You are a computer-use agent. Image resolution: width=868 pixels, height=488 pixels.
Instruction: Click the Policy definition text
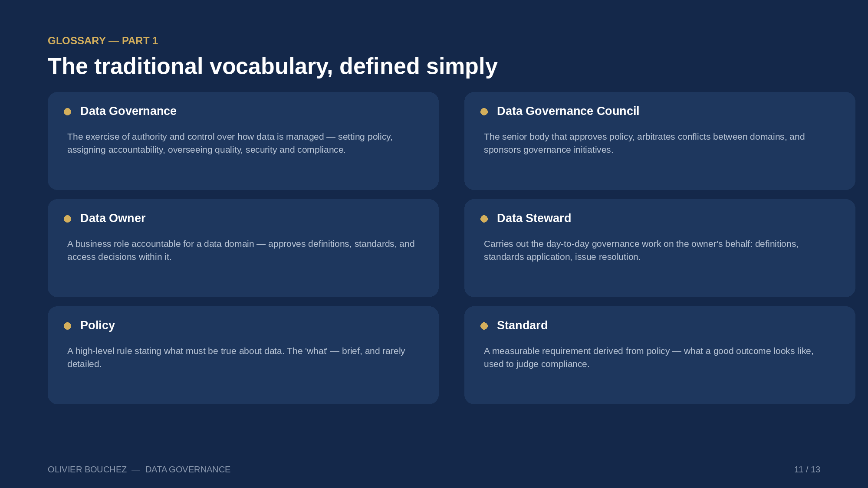coord(236,357)
